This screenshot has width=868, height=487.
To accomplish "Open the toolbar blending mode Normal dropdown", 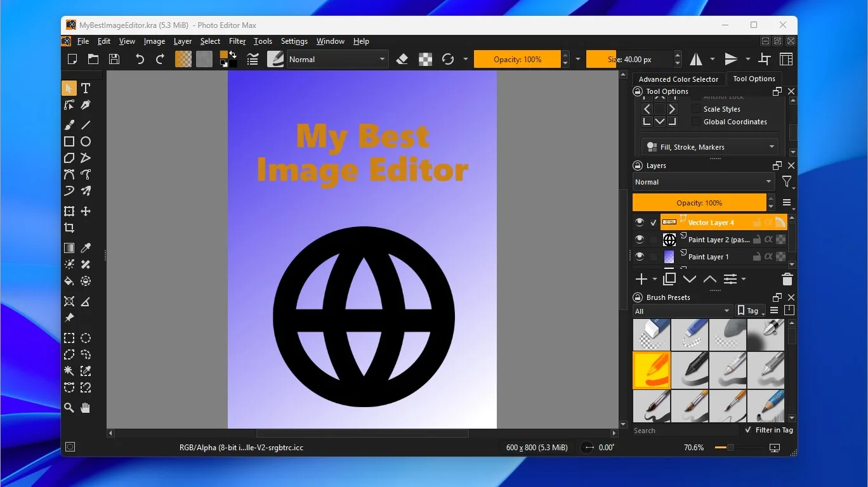I will pyautogui.click(x=338, y=59).
